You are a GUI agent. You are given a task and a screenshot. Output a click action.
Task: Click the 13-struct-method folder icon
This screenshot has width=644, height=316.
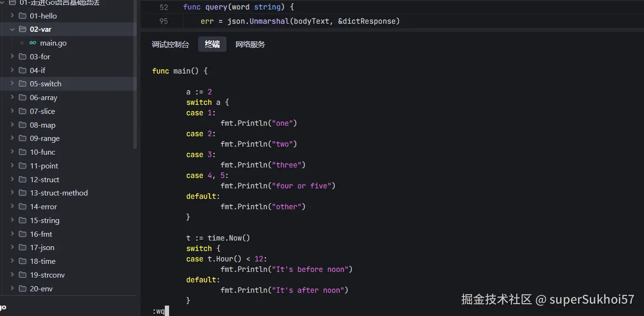(x=22, y=193)
